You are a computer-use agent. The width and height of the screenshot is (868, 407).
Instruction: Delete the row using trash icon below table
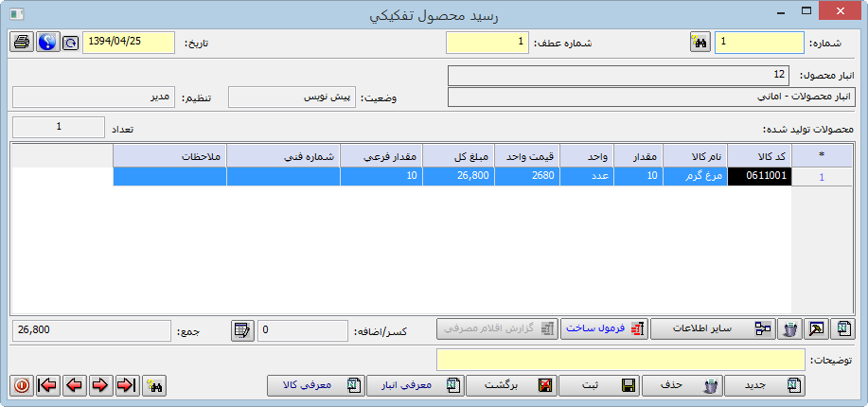[x=790, y=329]
